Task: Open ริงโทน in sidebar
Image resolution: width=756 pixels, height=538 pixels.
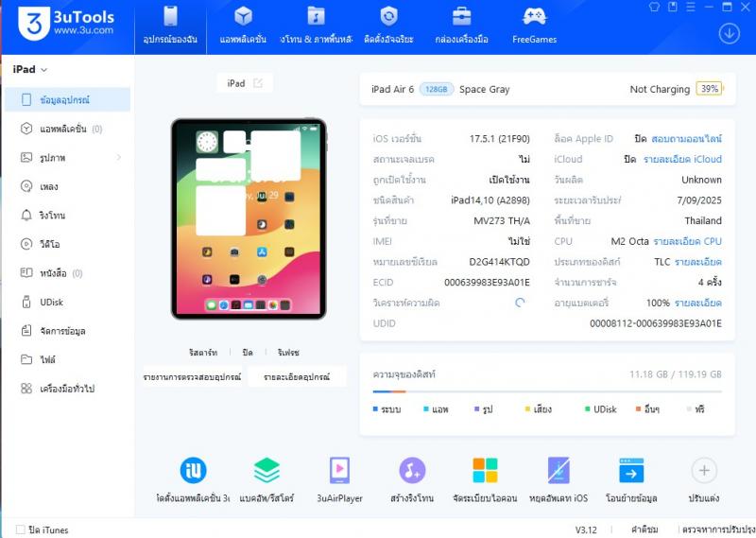Action: (x=67, y=216)
